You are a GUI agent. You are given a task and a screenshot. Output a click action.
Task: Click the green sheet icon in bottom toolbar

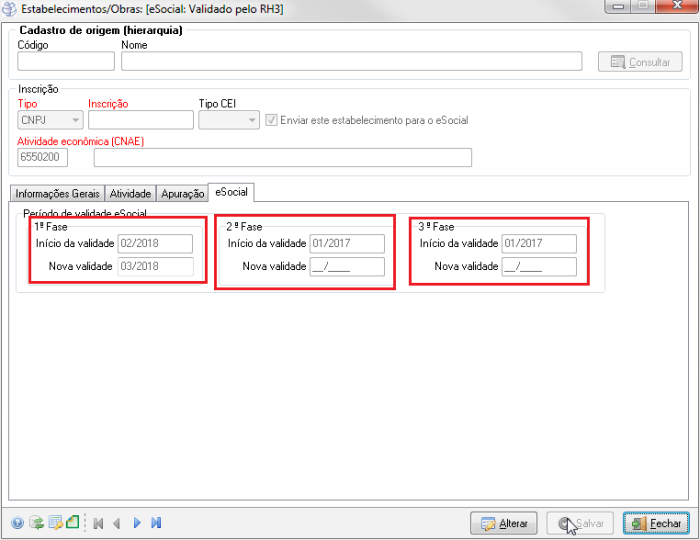[x=73, y=522]
